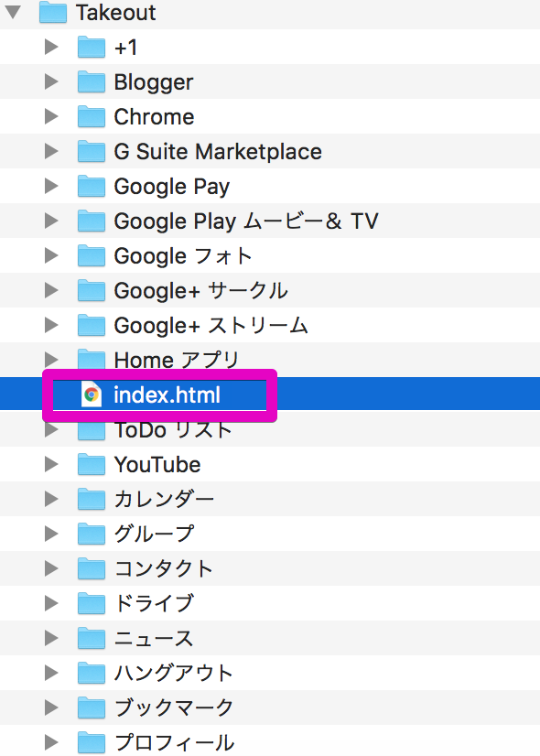540x756 pixels.
Task: Click the Google Pay folder icon
Action: [92, 186]
